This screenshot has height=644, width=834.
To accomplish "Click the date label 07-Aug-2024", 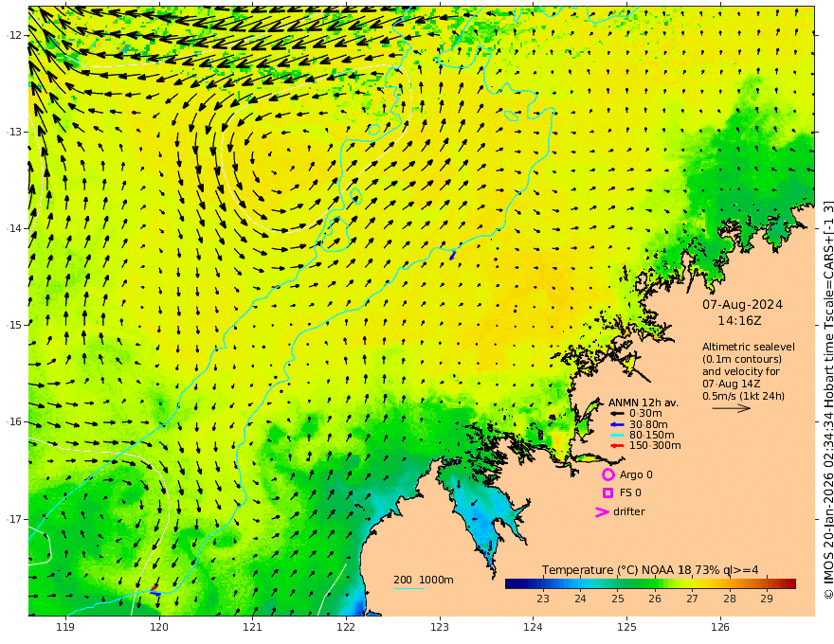I will (742, 304).
